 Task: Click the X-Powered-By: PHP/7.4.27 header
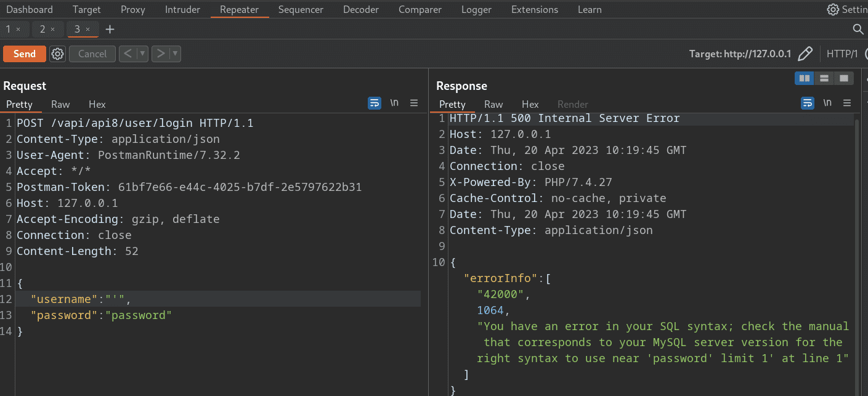[531, 182]
